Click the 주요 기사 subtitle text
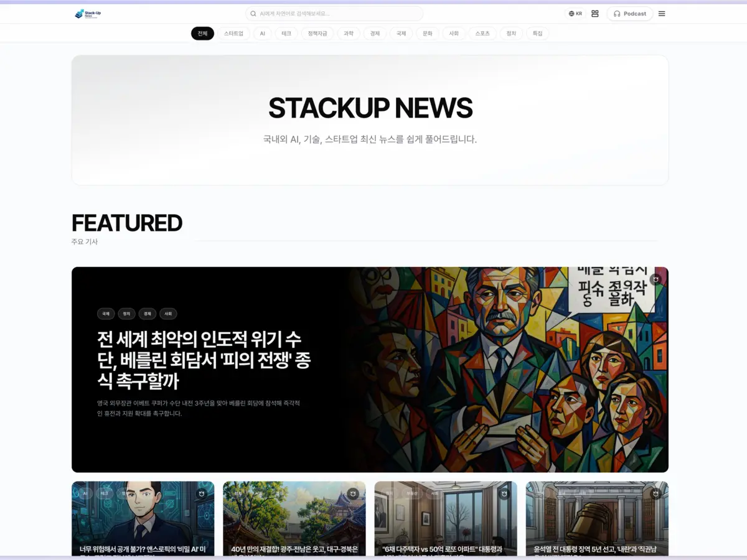747x560 pixels. pos(85,241)
